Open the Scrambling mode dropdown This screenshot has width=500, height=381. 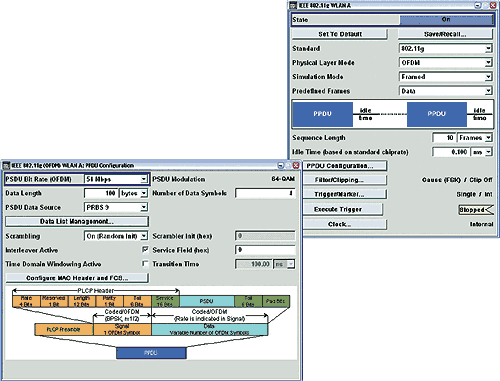116,236
